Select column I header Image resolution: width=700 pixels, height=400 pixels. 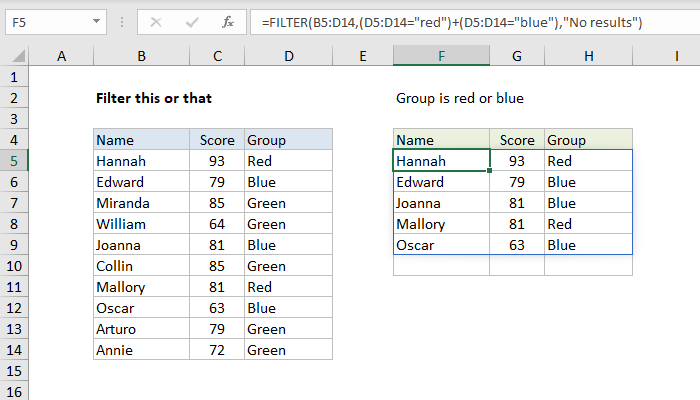click(666, 56)
